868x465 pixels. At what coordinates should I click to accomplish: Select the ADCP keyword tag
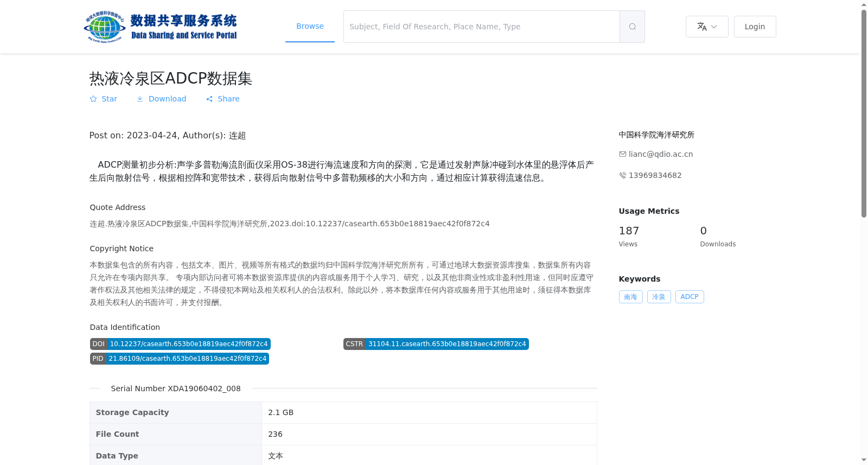click(690, 297)
